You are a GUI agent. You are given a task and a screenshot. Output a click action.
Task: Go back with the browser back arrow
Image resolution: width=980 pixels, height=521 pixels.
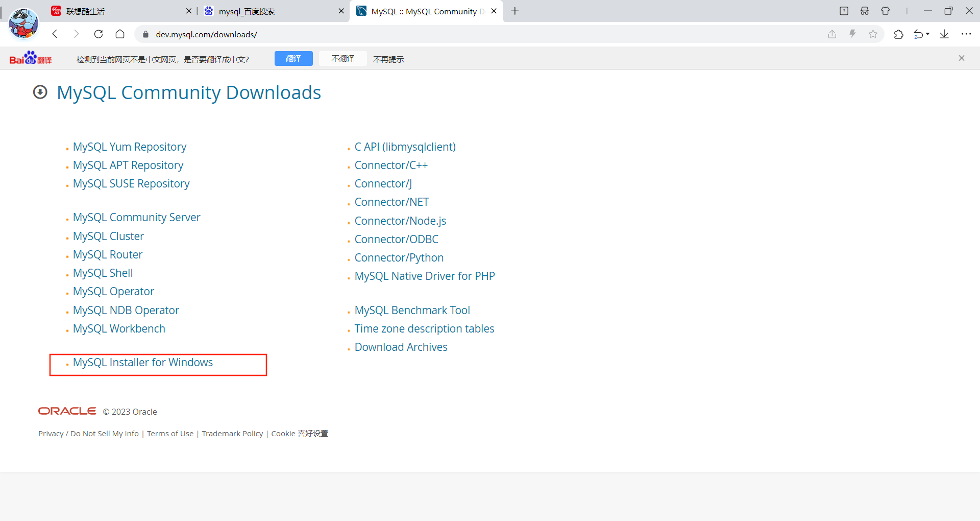(55, 34)
